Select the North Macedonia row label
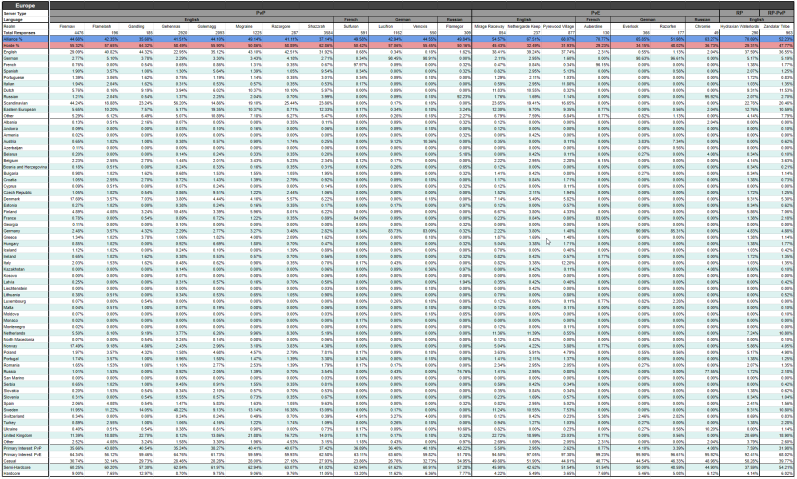The height and width of the screenshot is (479, 797). (18, 339)
